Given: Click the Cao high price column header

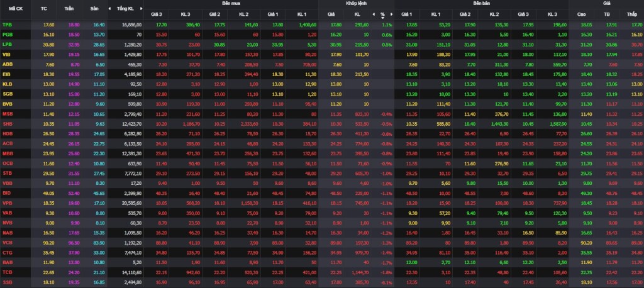Looking at the screenshot, I should pyautogui.click(x=581, y=14).
